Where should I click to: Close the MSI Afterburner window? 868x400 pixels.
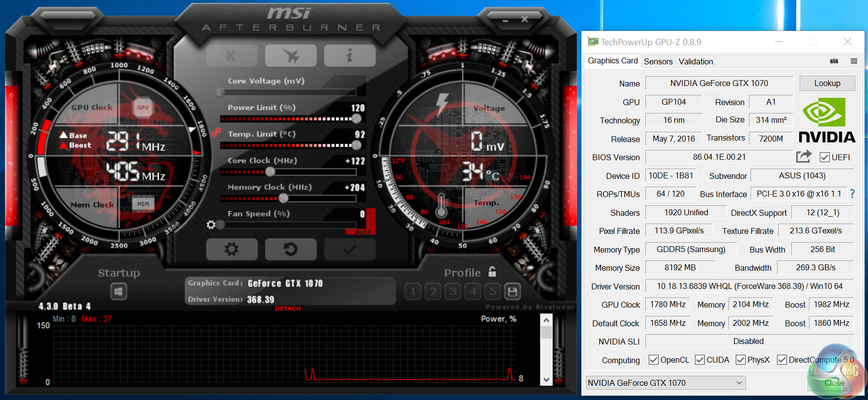point(524,20)
